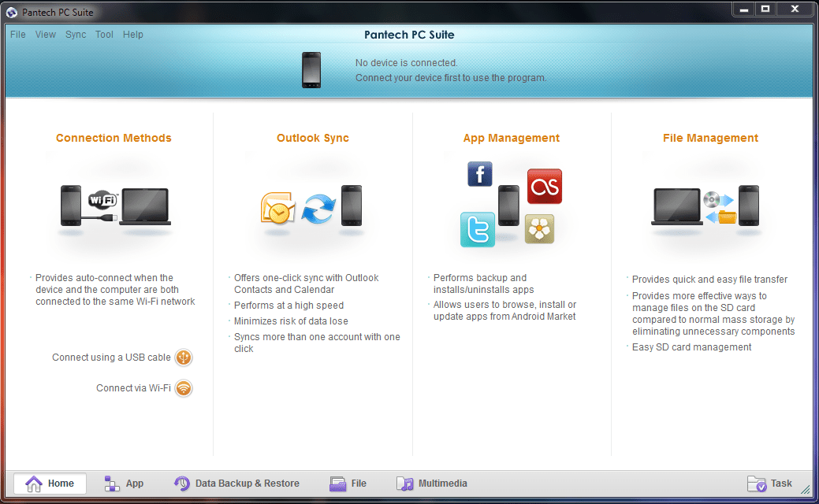819x504 pixels.
Task: Click the phone image in Outlook Sync
Action: (x=352, y=206)
